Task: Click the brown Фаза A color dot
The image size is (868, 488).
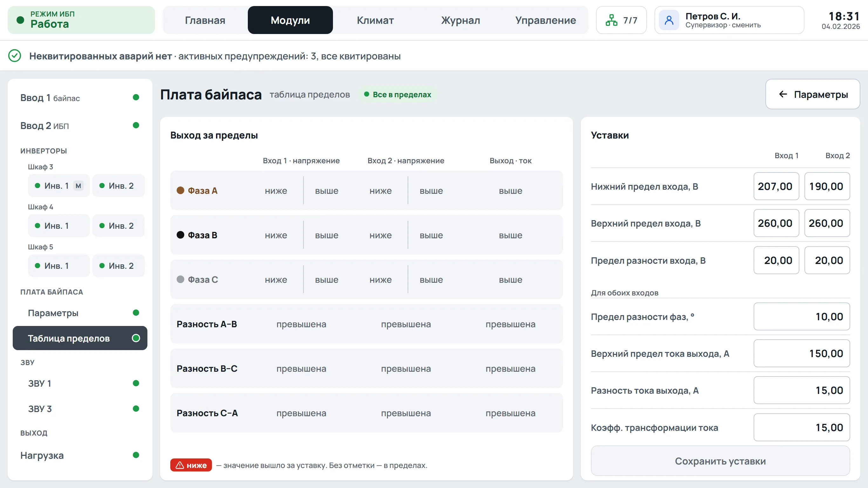Action: point(180,190)
